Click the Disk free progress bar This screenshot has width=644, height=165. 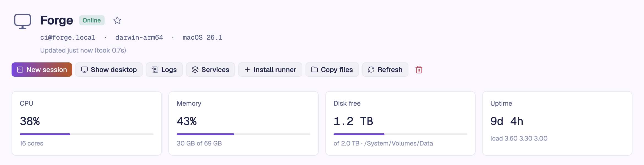(x=400, y=134)
